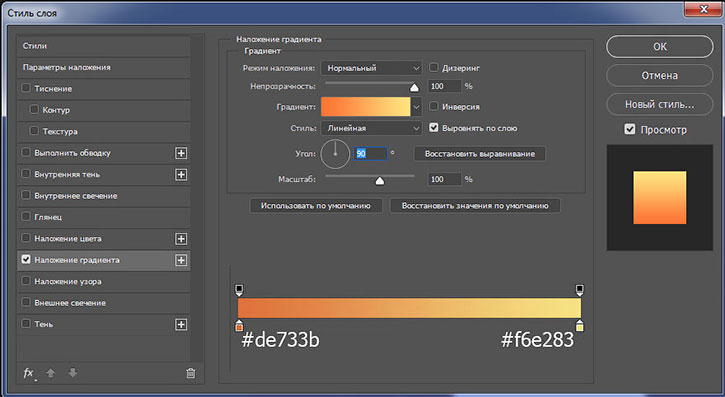Add another stroke with plus next to Выполнить обводку

[181, 153]
